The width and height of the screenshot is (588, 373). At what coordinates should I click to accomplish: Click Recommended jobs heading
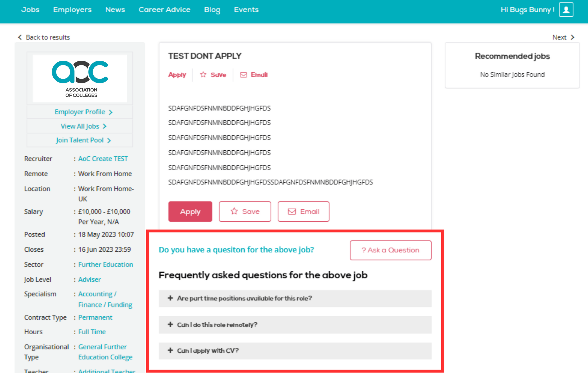tap(512, 56)
